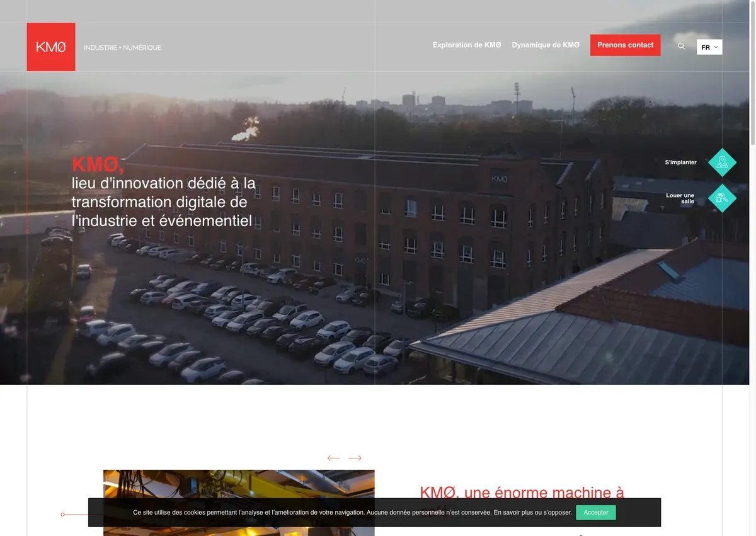The width and height of the screenshot is (756, 536).
Task: Open the Exploration de KMØ menu
Action: click(x=467, y=45)
